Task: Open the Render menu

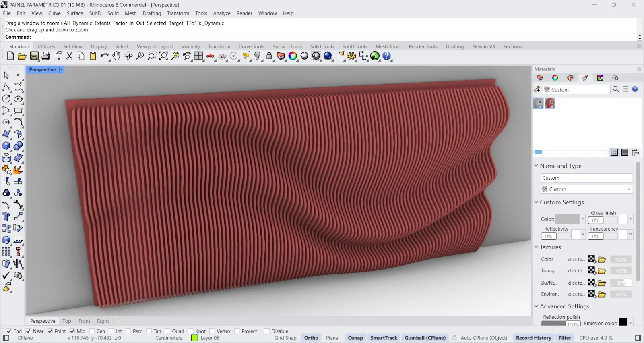Action: tap(244, 13)
